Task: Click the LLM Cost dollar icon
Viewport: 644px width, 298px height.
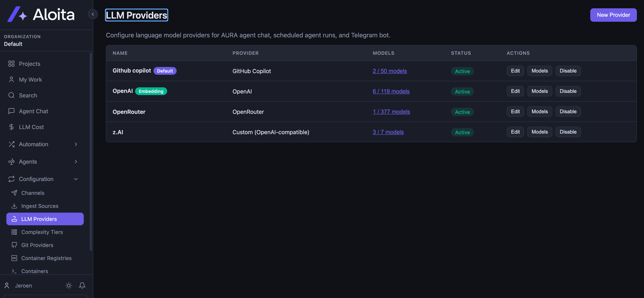Action: click(x=11, y=127)
